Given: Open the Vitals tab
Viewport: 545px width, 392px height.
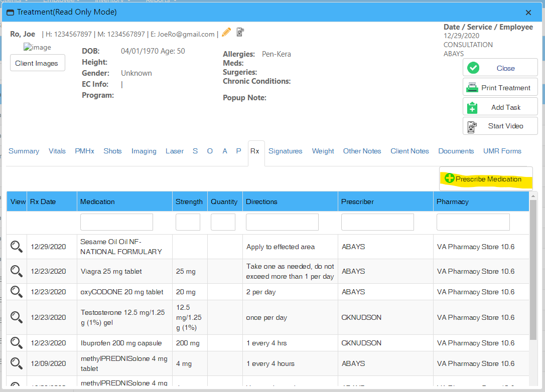Looking at the screenshot, I should point(57,151).
